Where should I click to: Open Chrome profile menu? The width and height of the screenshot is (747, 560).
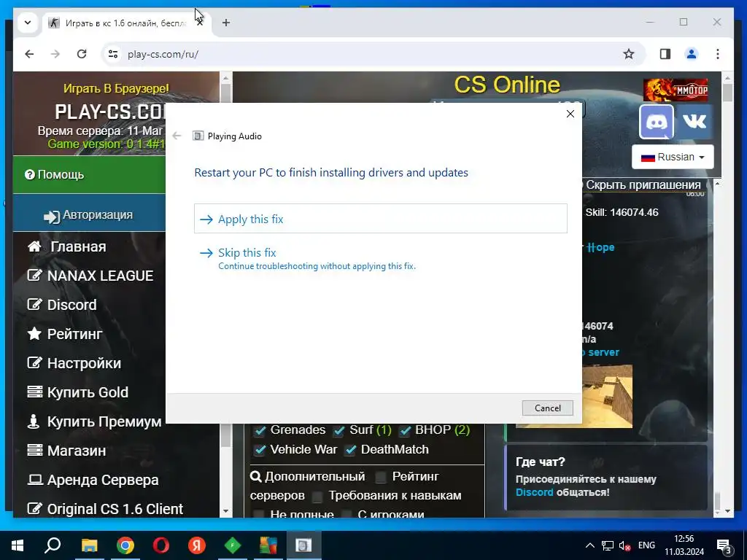click(x=692, y=54)
